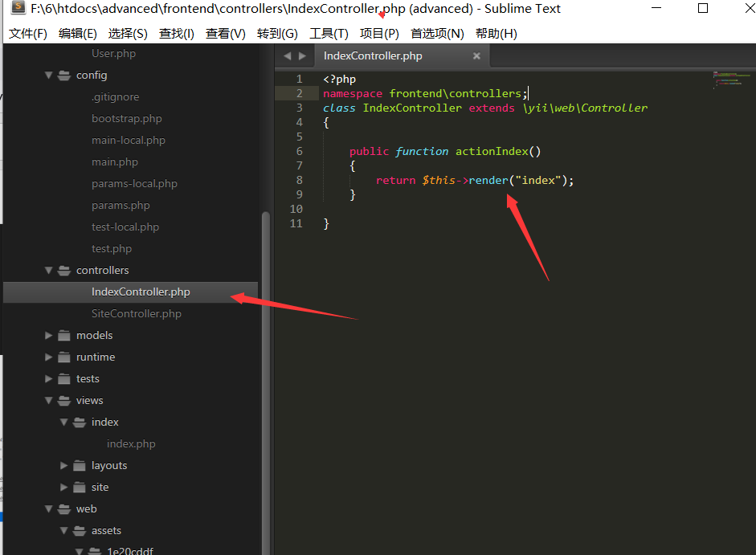Expand the site folder

point(64,488)
